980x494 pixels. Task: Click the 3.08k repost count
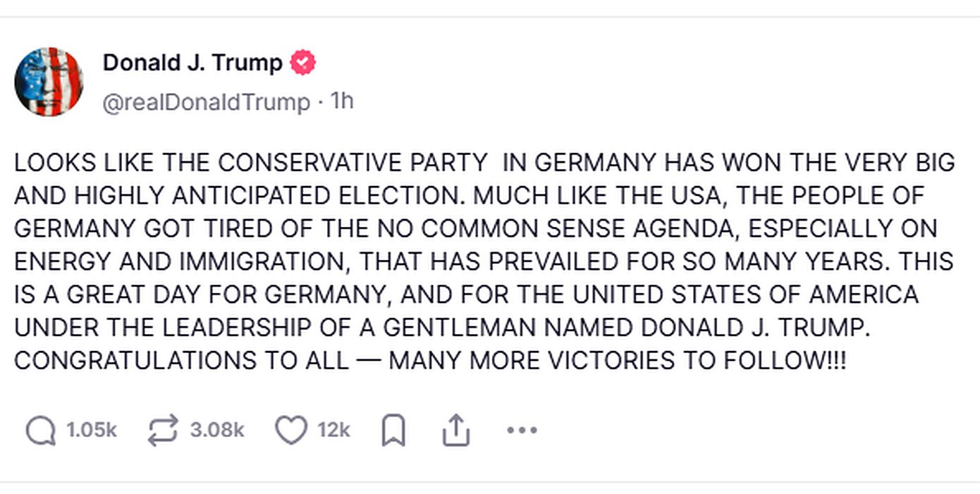coord(217,431)
